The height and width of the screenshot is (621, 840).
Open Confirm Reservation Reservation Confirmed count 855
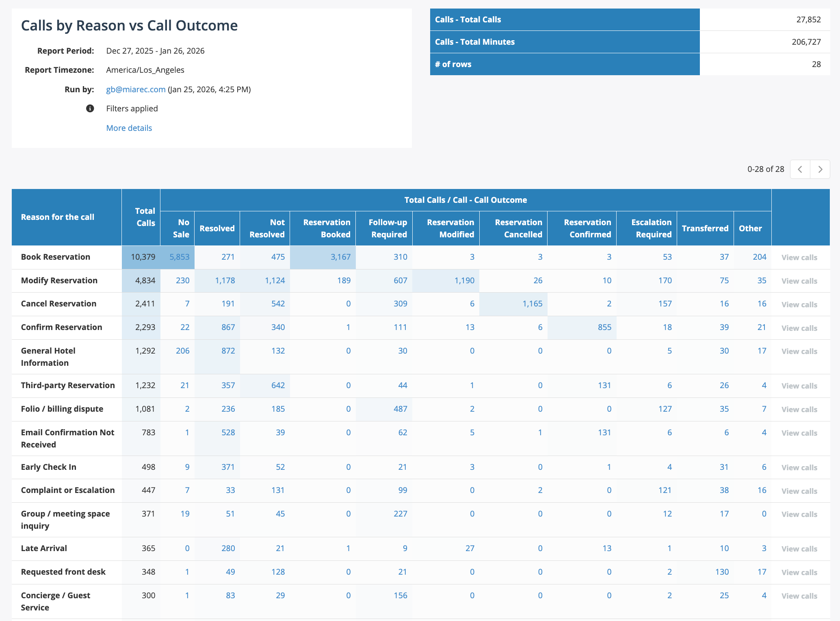[604, 327]
